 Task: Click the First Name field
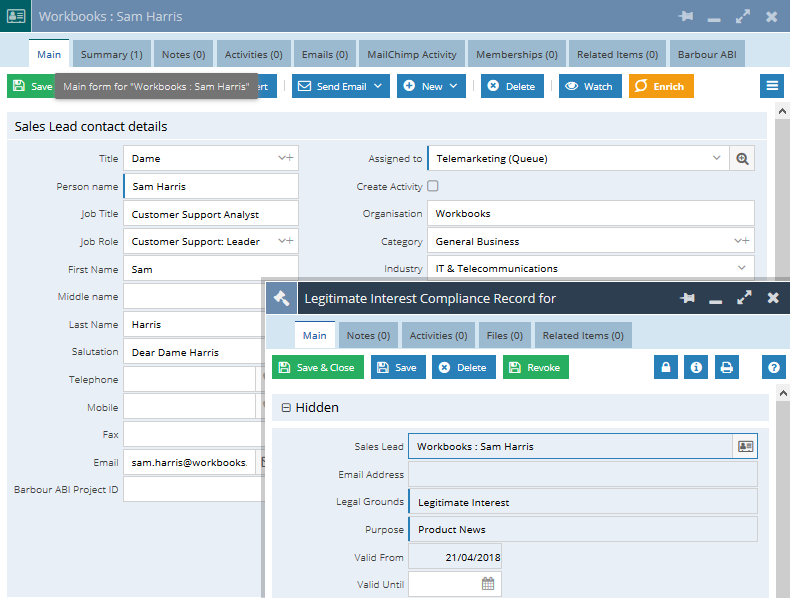211,269
